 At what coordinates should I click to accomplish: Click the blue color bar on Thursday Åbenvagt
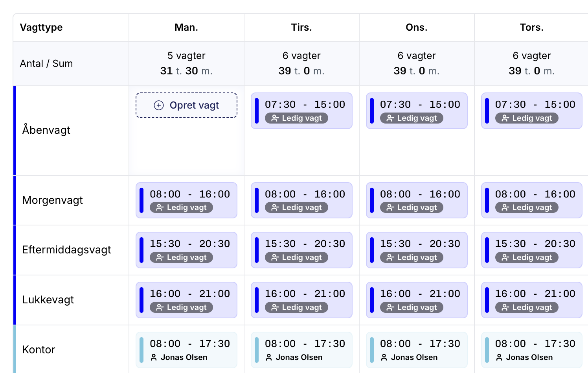[x=487, y=111]
